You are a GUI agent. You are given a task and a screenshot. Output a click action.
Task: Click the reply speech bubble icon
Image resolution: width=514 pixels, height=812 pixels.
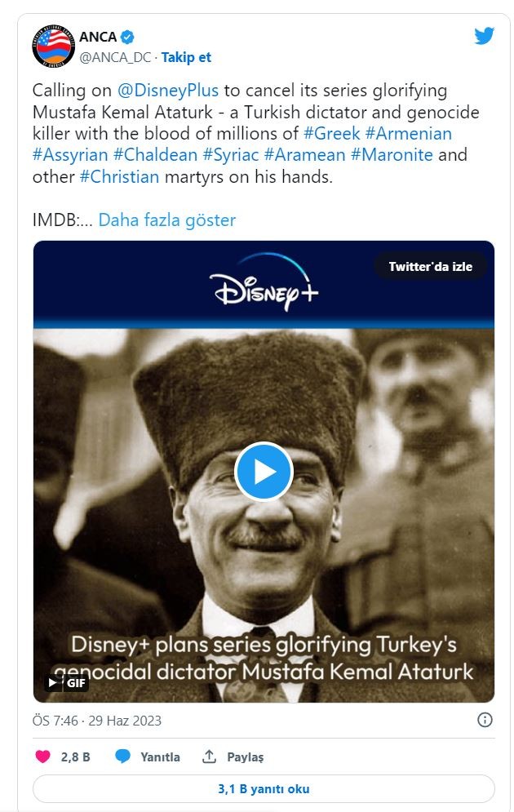[123, 757]
